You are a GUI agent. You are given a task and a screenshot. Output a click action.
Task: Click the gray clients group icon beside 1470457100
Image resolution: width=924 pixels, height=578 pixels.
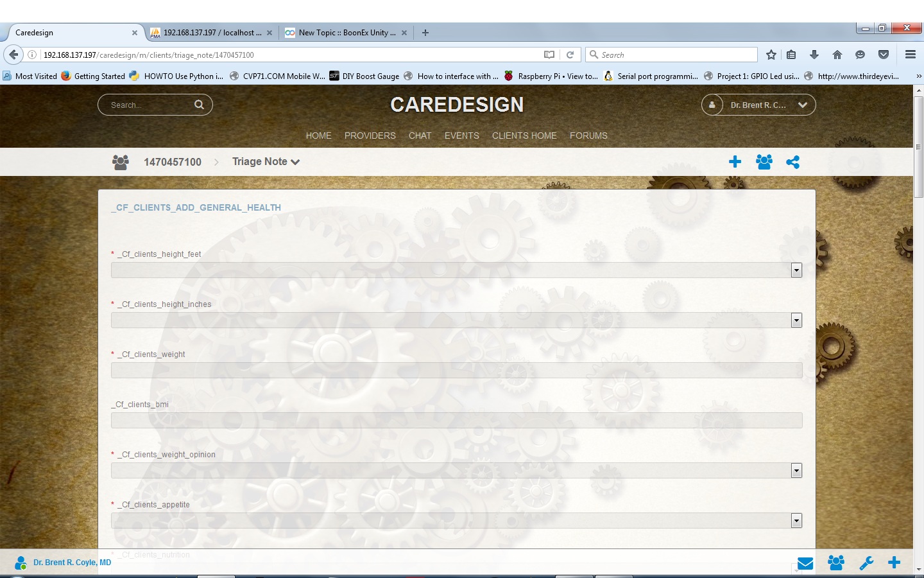tap(121, 162)
